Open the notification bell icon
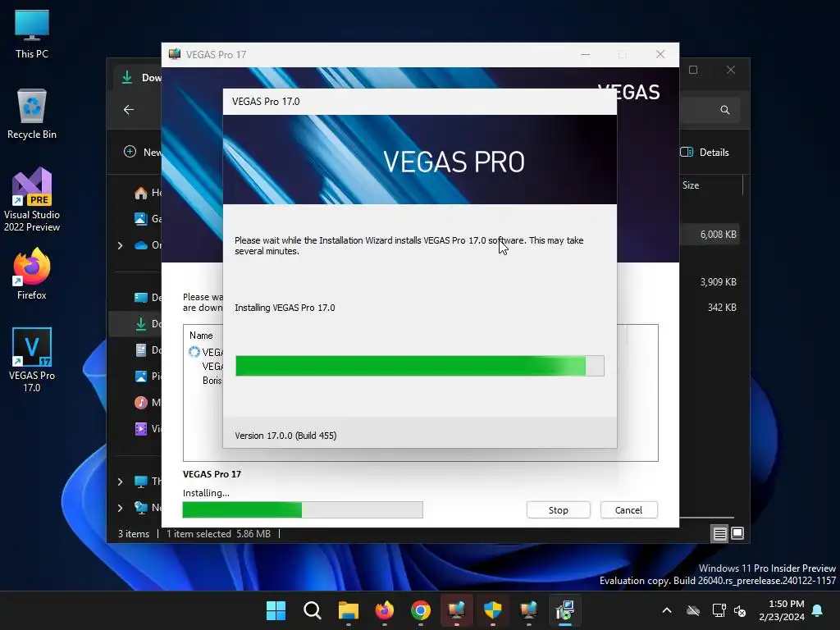The width and height of the screenshot is (840, 630). tap(818, 610)
